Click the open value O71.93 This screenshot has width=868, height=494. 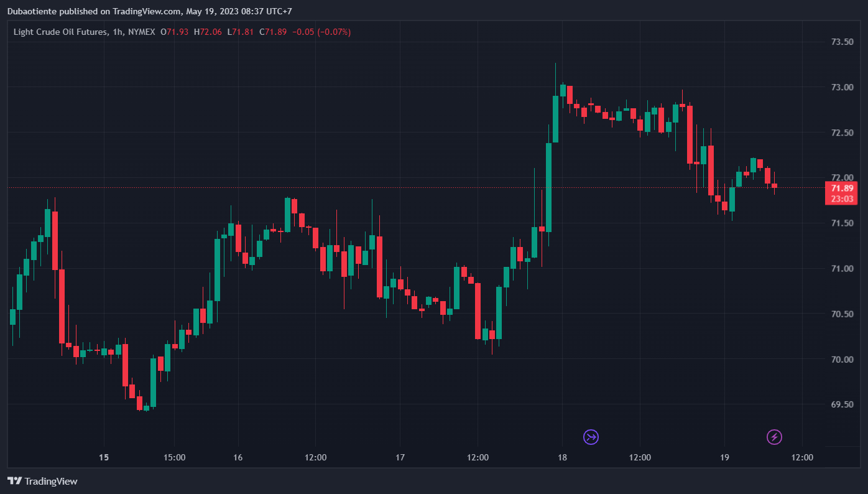pyautogui.click(x=175, y=32)
